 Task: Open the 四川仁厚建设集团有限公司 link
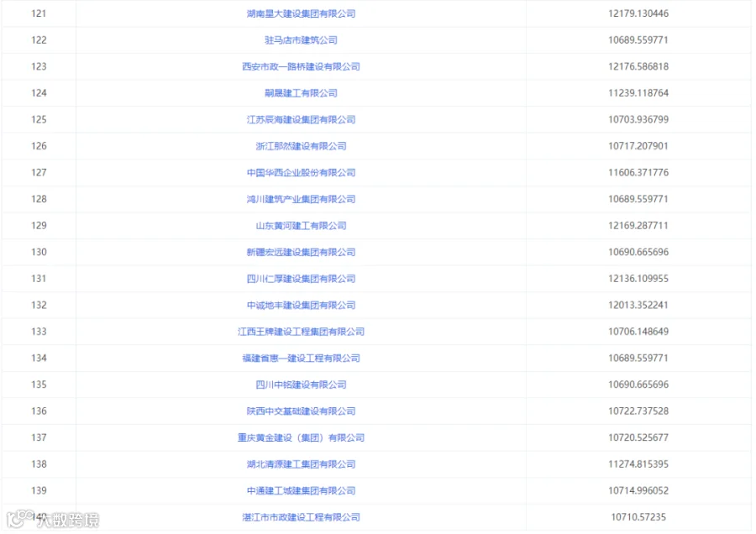click(x=301, y=279)
